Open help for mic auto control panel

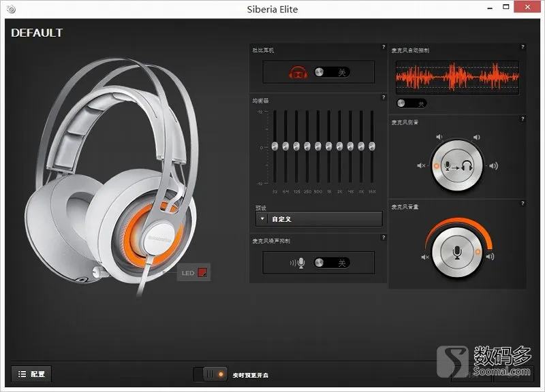click(x=523, y=47)
